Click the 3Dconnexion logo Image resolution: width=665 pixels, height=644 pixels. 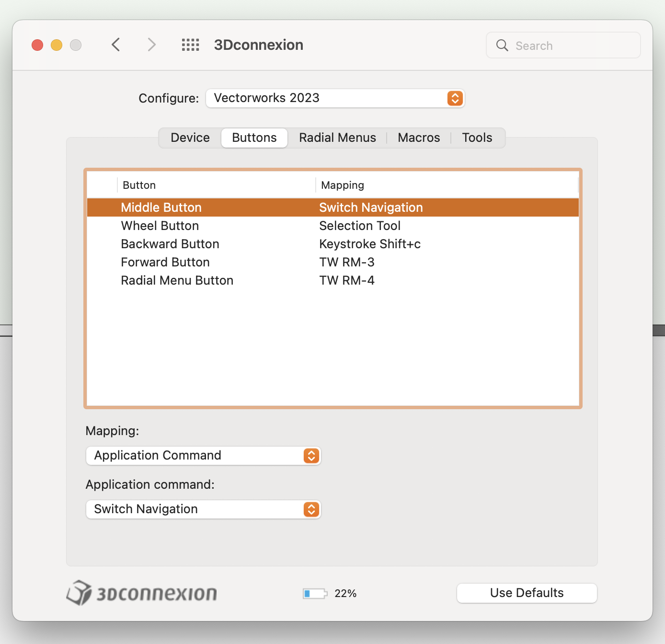click(142, 593)
